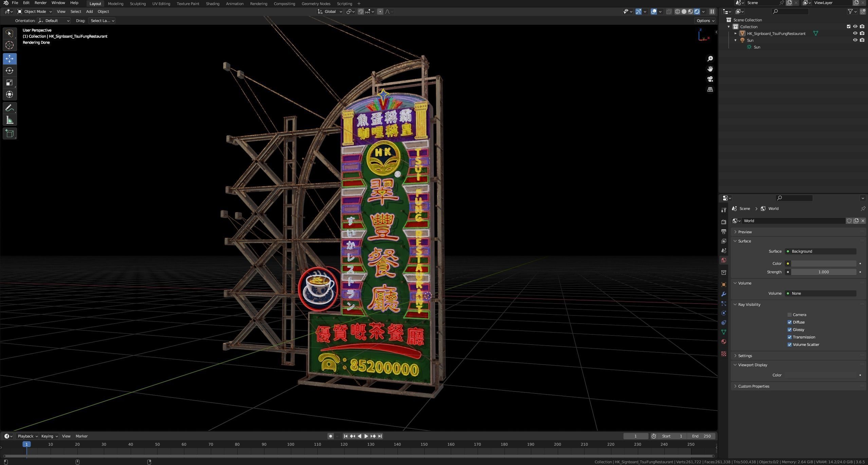This screenshot has height=465, width=868.
Task: Toggle camera view icon
Action: pos(710,79)
